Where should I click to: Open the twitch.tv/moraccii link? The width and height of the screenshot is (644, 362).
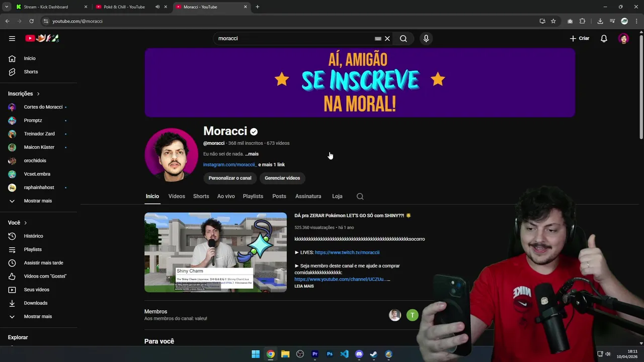(x=347, y=252)
